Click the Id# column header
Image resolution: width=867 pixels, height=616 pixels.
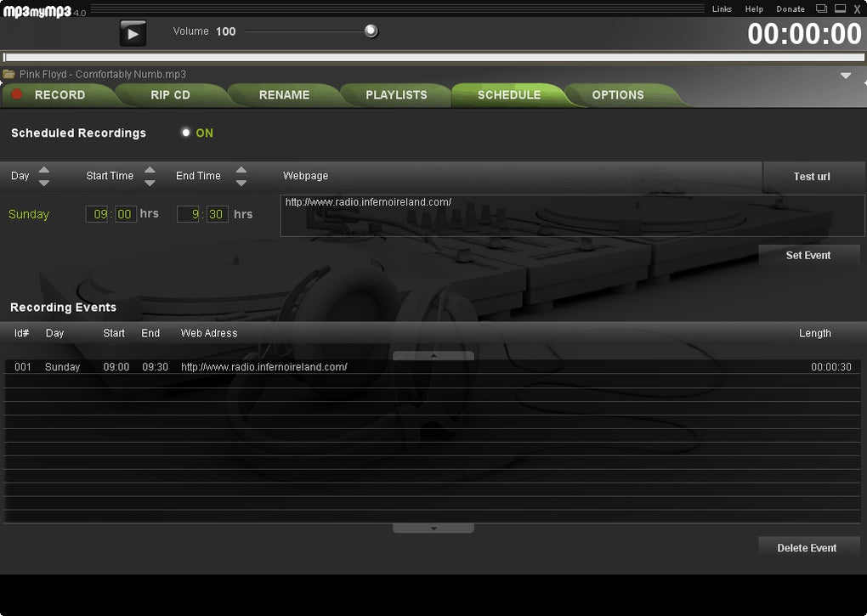[x=21, y=333]
